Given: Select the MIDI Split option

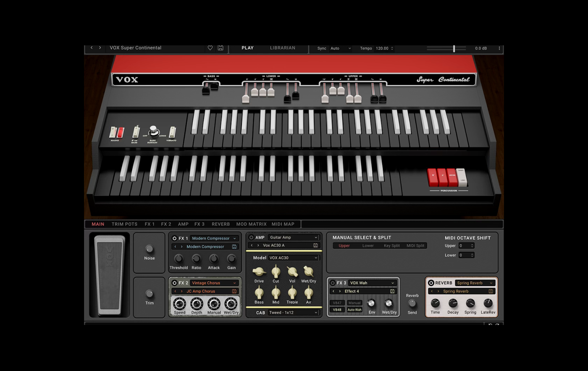Looking at the screenshot, I should pyautogui.click(x=415, y=246).
